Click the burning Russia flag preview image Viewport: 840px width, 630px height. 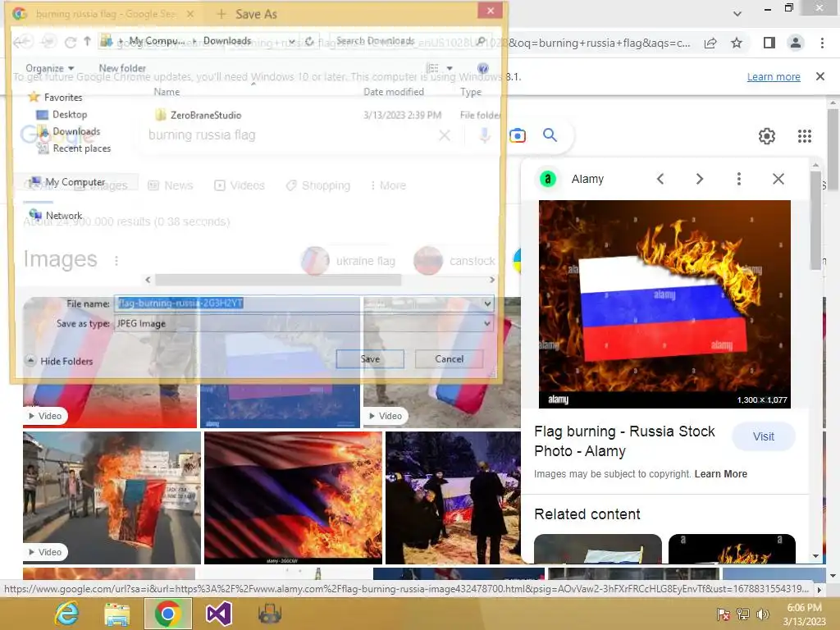(x=664, y=304)
